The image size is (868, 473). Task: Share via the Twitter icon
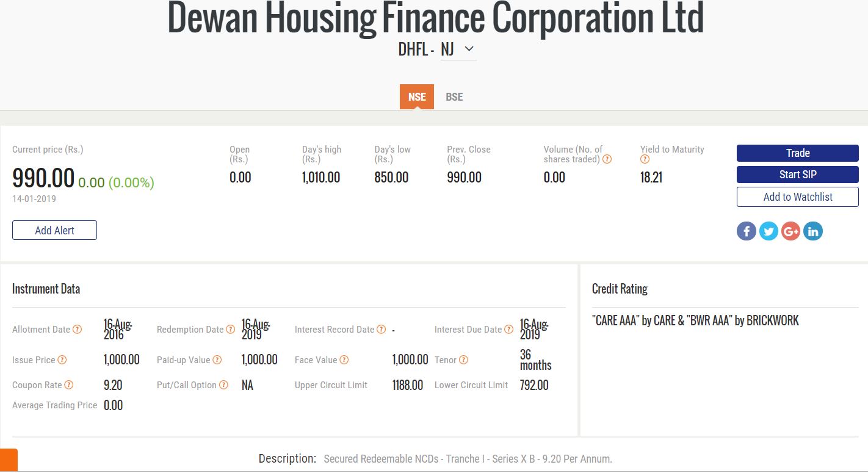coord(769,231)
